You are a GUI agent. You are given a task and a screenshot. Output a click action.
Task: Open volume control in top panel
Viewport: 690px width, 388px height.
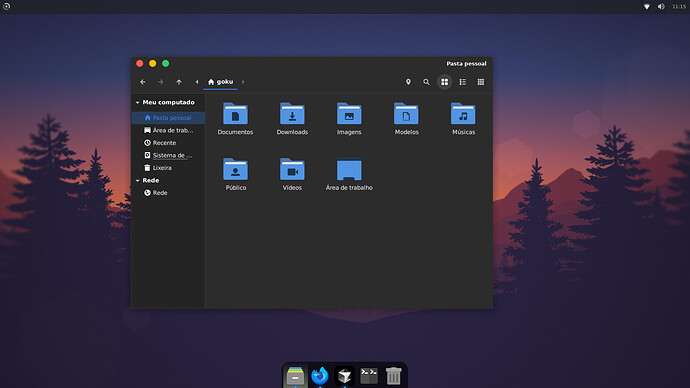661,7
